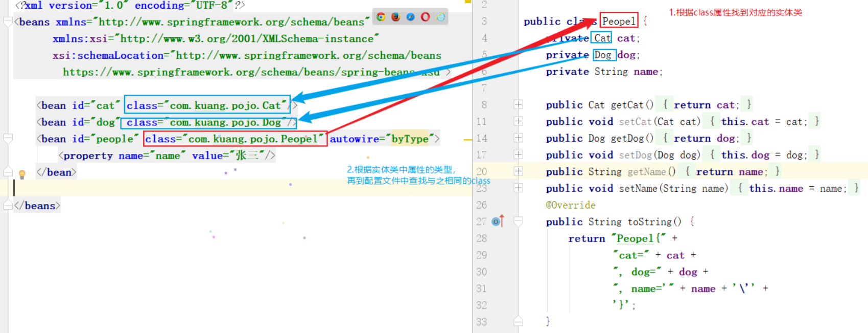Click the yellow lightbulb intention icon
This screenshot has width=868, height=333.
pyautogui.click(x=22, y=174)
